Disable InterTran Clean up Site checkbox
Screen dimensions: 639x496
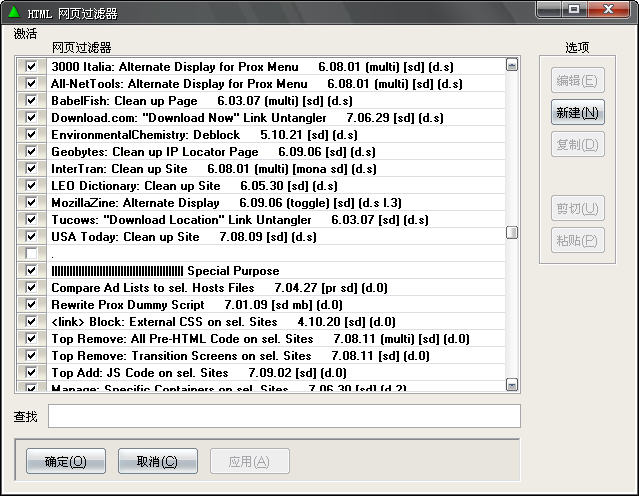tap(31, 168)
